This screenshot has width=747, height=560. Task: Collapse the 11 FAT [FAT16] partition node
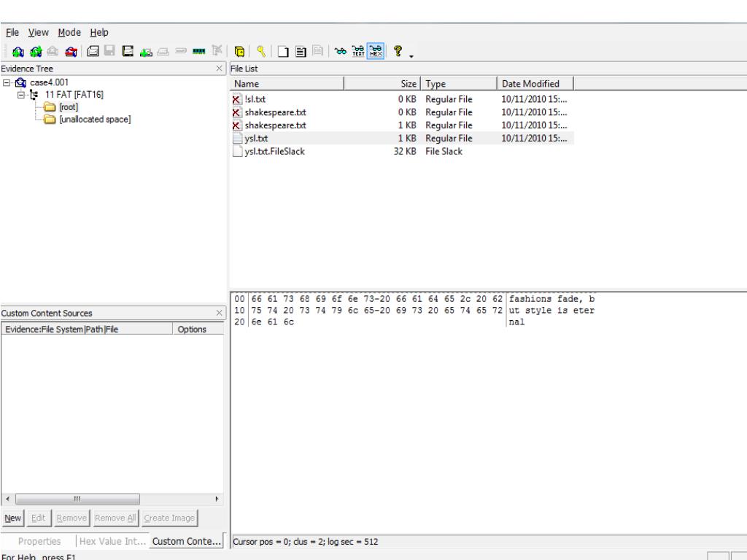click(x=20, y=95)
